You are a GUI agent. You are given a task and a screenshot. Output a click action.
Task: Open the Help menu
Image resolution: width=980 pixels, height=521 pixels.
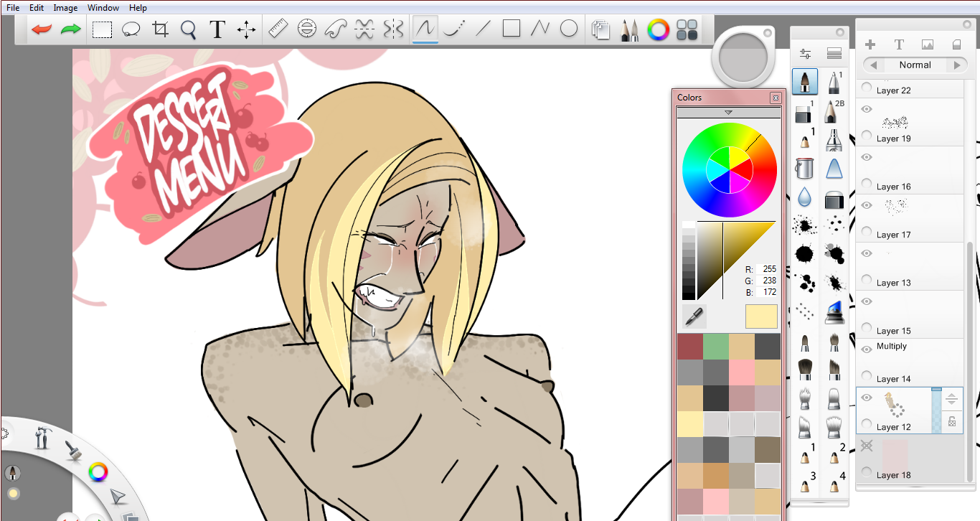click(x=138, y=8)
